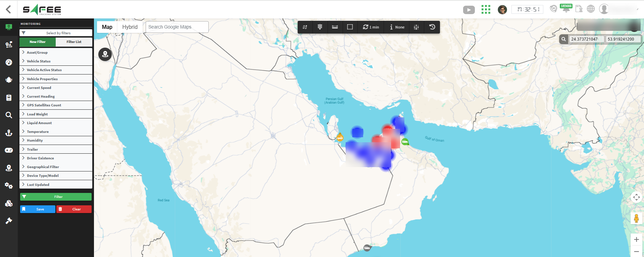
Task: Activate the dashed rectangle area selection tool
Action: (350, 27)
